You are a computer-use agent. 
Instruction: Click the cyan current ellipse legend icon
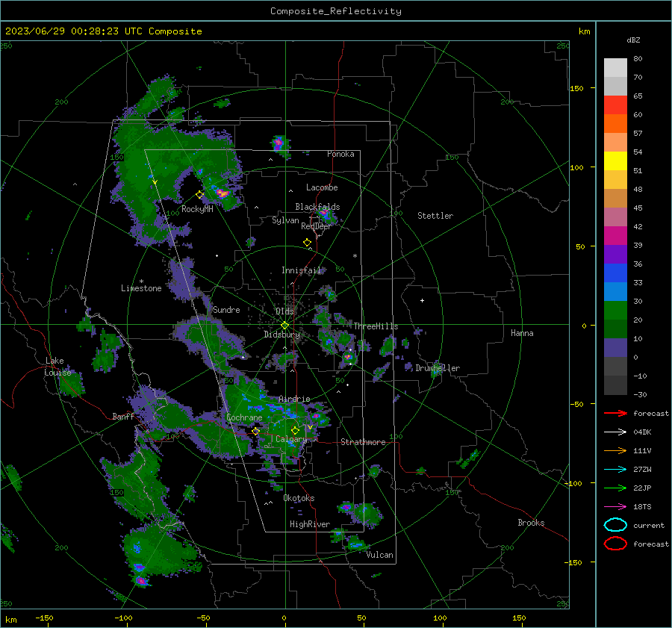pyautogui.click(x=615, y=525)
